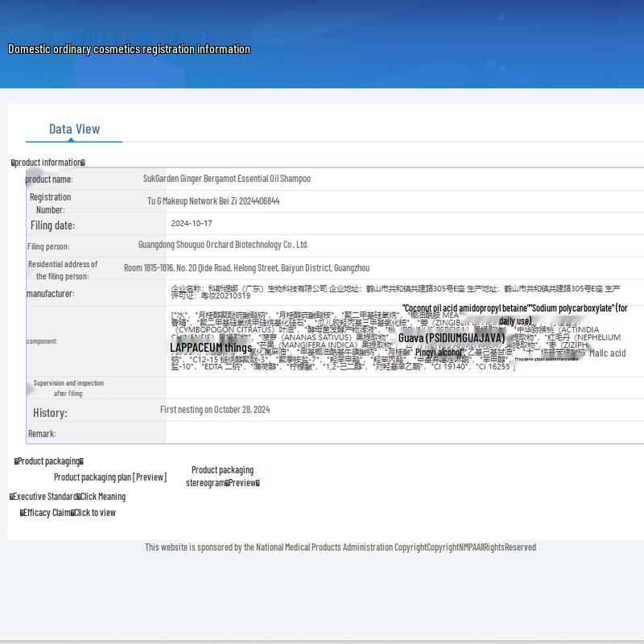Click the manufacturer details text
The height and width of the screenshot is (644, 644).
[x=394, y=291]
